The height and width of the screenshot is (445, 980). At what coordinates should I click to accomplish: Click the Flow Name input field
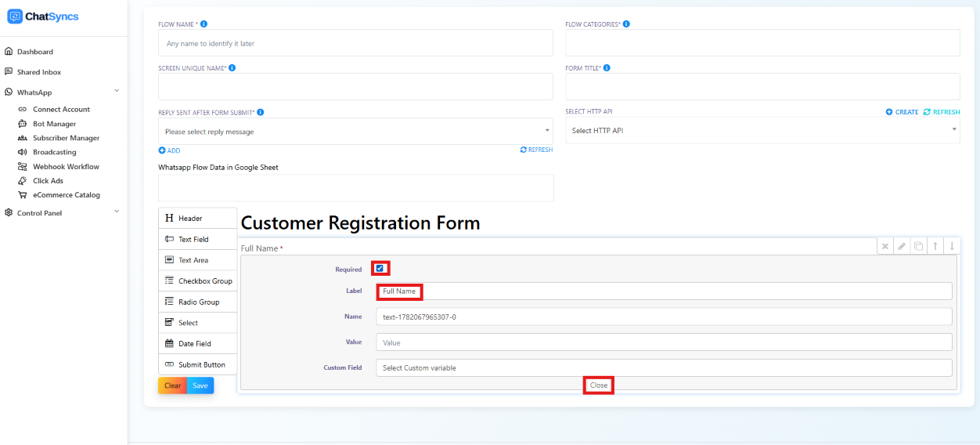(356, 43)
